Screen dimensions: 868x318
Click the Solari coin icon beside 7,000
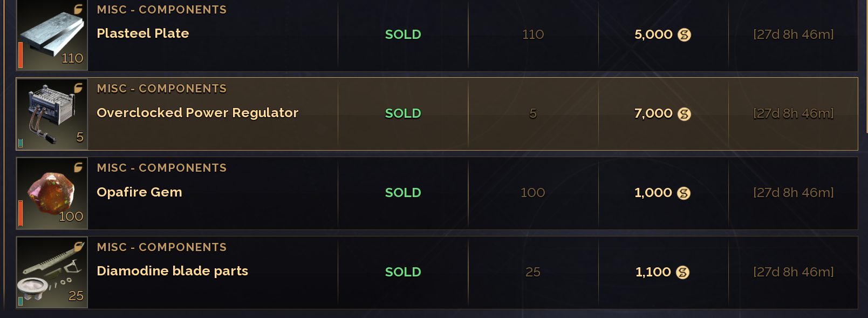(x=684, y=114)
